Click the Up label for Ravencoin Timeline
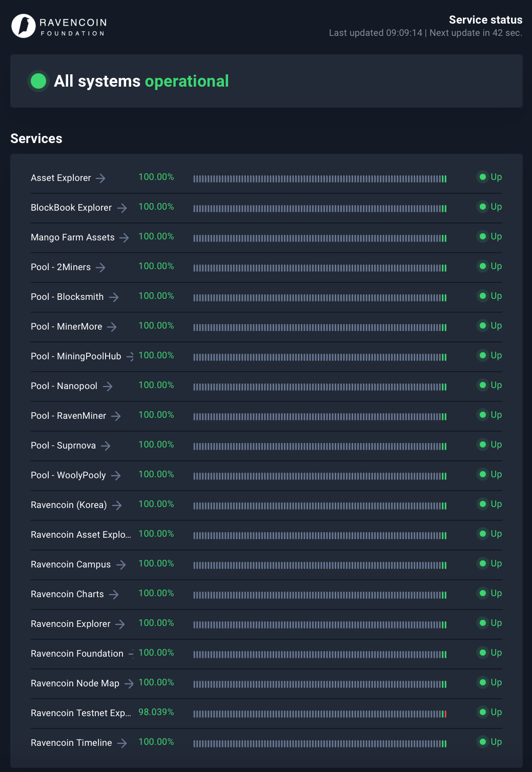The image size is (532, 772). pyautogui.click(x=496, y=742)
